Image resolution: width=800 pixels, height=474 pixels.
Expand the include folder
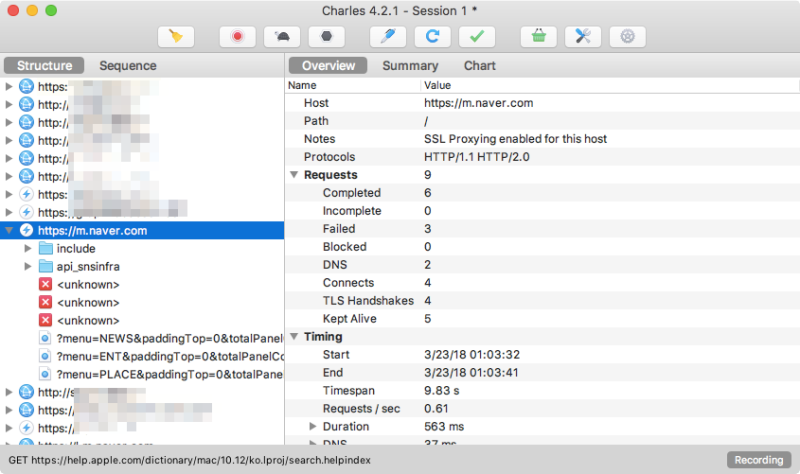(x=28, y=248)
